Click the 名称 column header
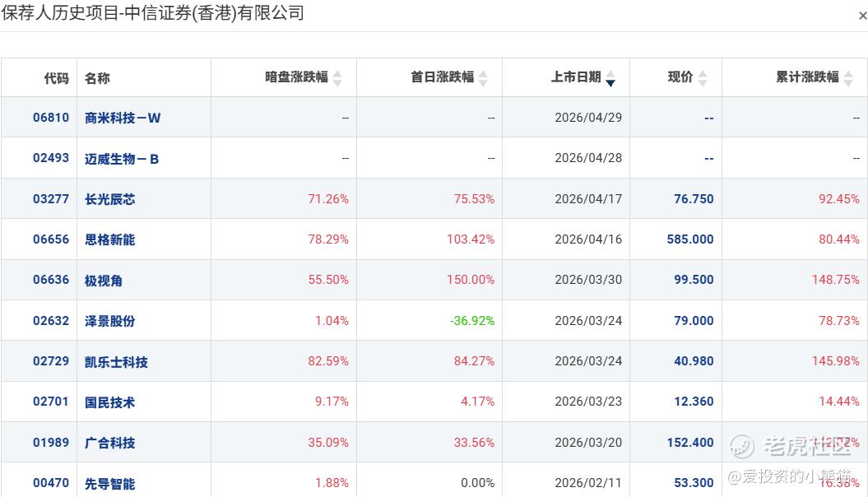The height and width of the screenshot is (497, 868). [x=97, y=78]
